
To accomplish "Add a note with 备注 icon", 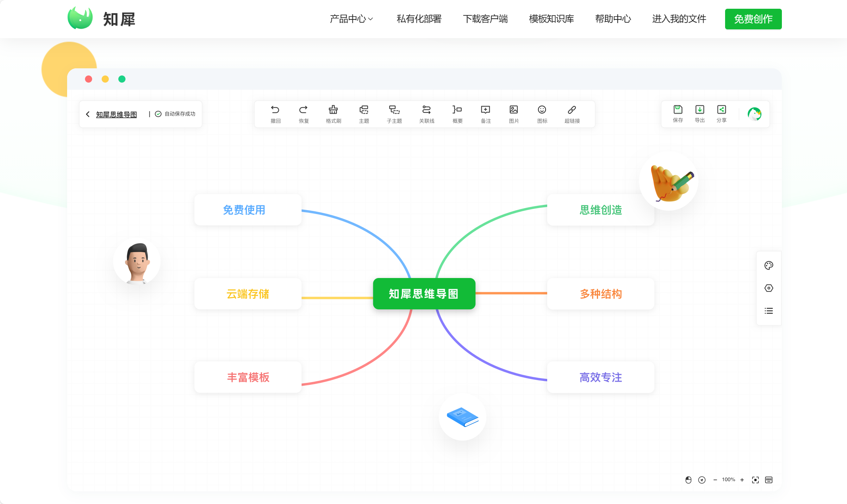I will click(x=486, y=110).
